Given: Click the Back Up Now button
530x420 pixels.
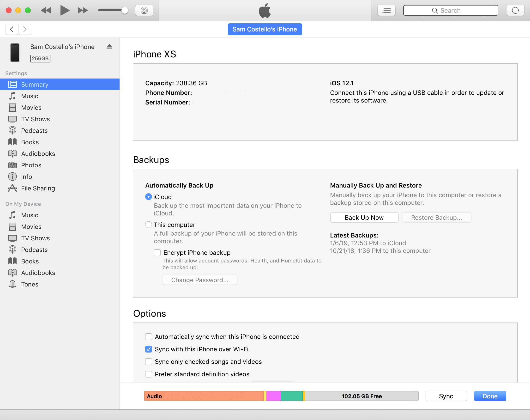Looking at the screenshot, I should coord(364,217).
